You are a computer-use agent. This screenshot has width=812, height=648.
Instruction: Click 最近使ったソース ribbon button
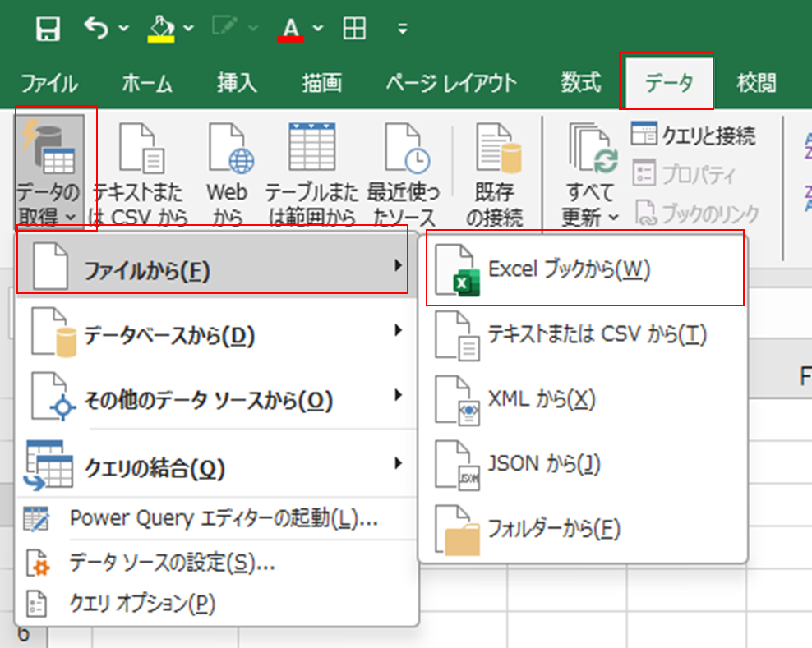tap(404, 175)
